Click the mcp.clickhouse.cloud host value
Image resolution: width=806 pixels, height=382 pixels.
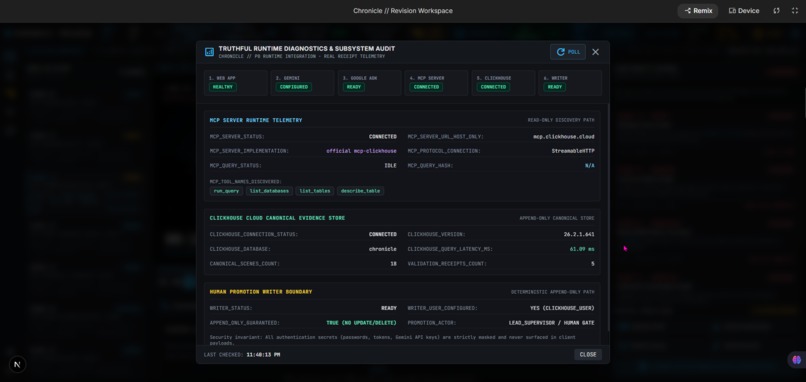point(564,137)
